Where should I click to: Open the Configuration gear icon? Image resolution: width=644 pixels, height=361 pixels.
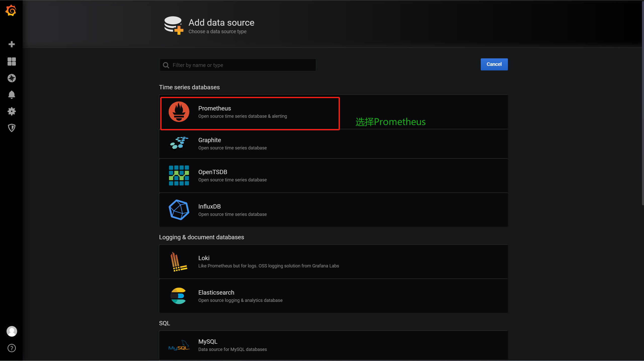(x=12, y=111)
